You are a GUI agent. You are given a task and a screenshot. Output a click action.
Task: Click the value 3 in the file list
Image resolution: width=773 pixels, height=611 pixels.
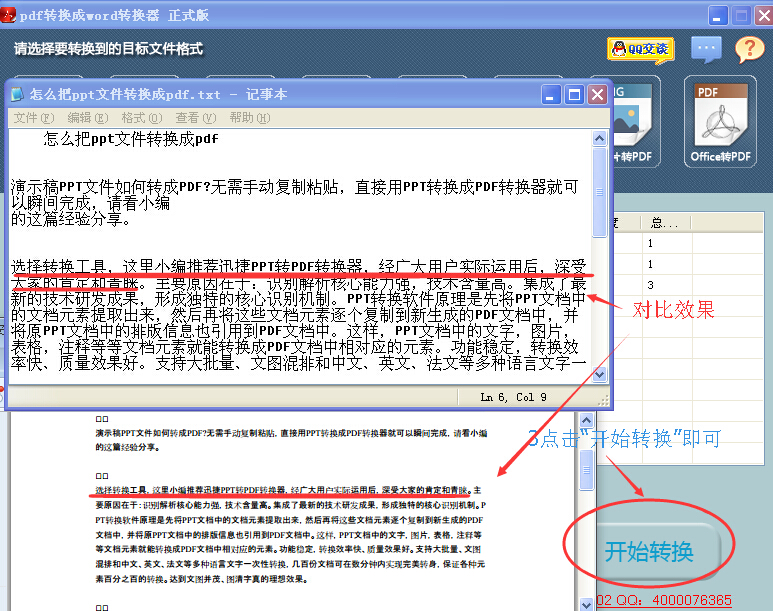pyautogui.click(x=650, y=285)
